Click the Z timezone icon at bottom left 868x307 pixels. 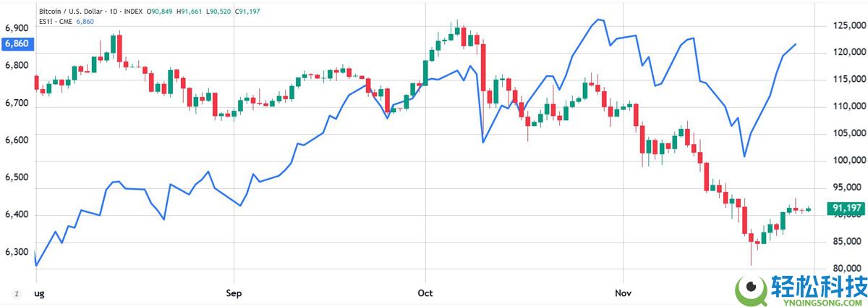point(15,293)
